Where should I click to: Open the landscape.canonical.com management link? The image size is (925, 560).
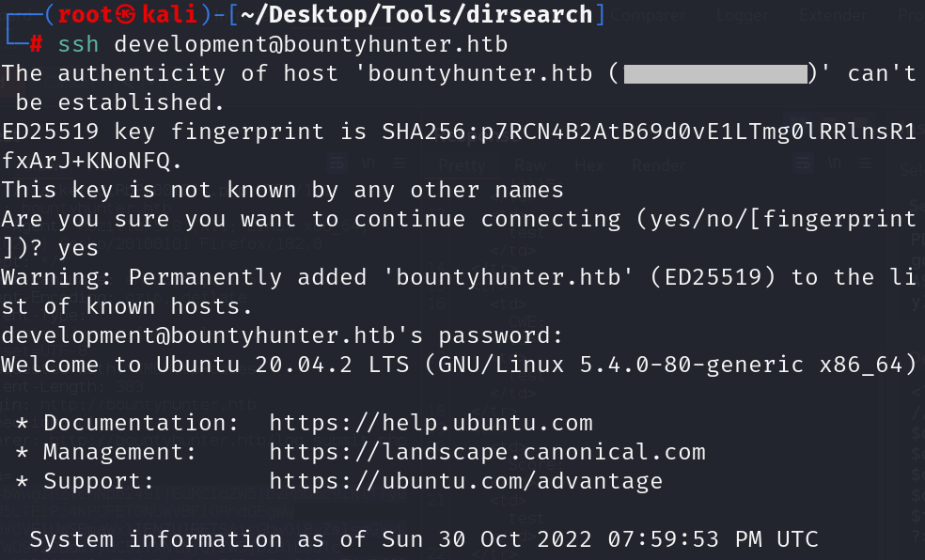[487, 452]
